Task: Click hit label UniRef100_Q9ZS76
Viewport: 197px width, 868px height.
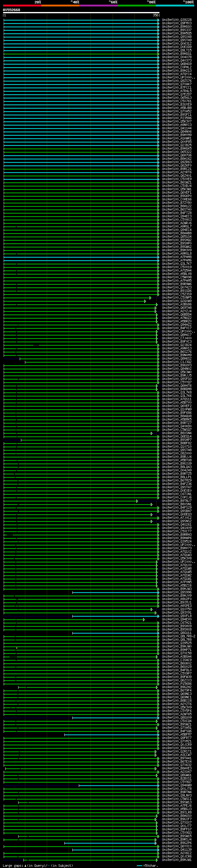Action: tap(176, 81)
